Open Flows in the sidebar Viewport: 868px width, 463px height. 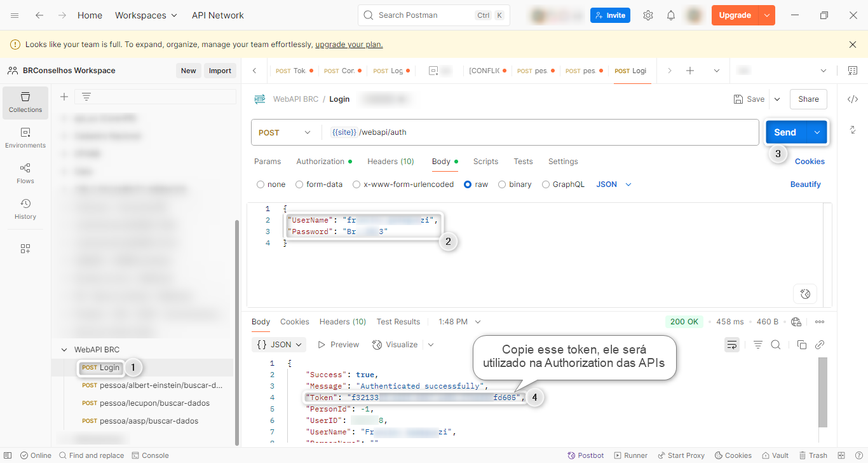pyautogui.click(x=25, y=174)
